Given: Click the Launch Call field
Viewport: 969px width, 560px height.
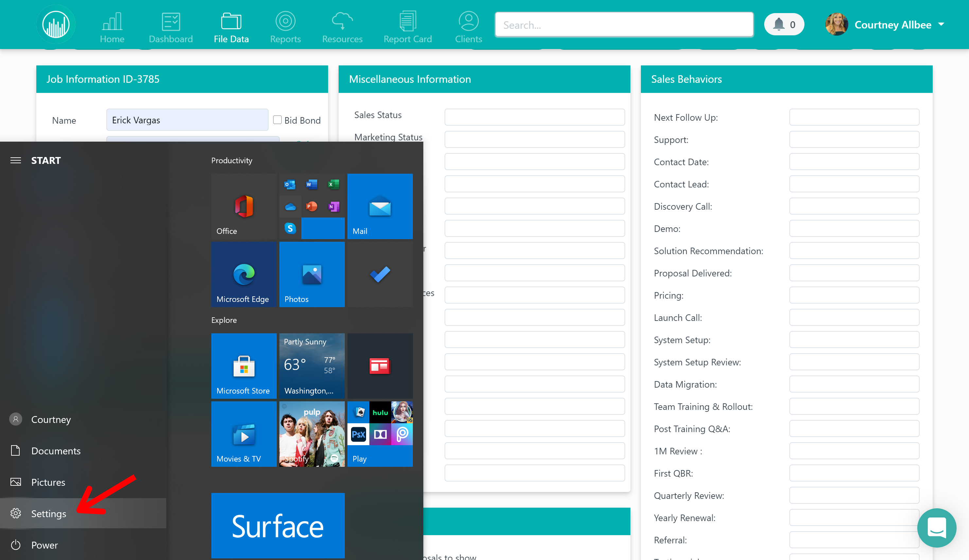Looking at the screenshot, I should [854, 318].
